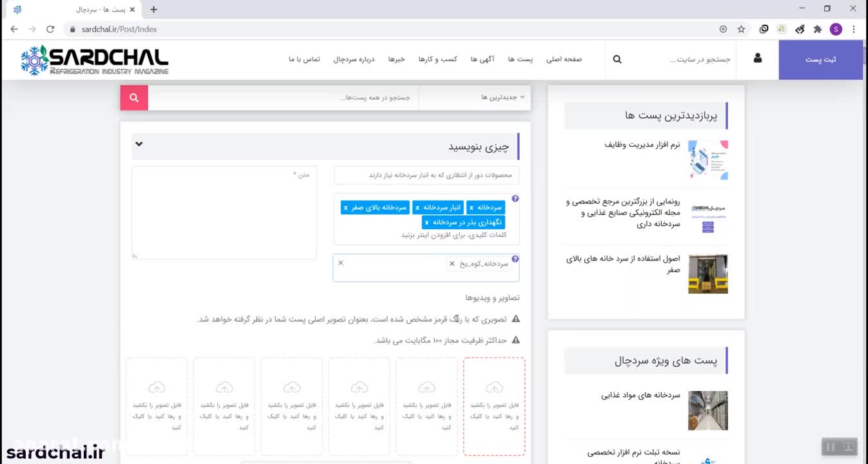Viewport: 868px width, 464px height.
Task: Open 'کسب و کارها' navigation item
Action: (437, 59)
